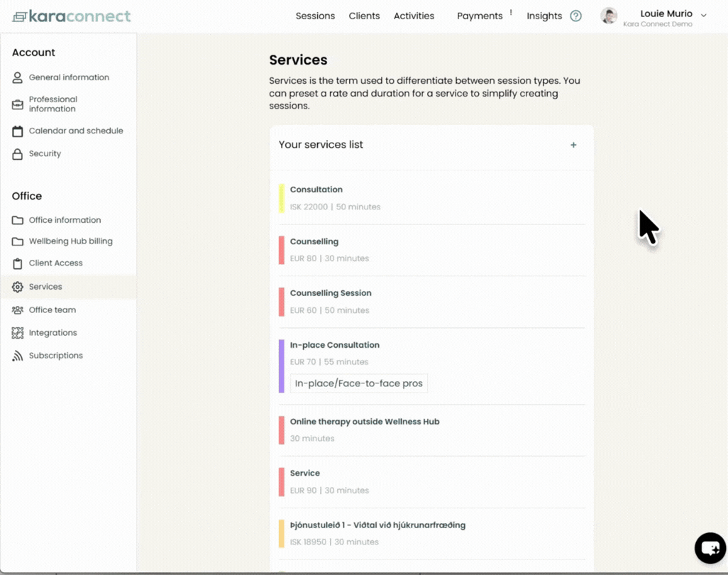This screenshot has height=575, width=728.
Task: Open the Counselling Session service
Action: pos(432,302)
